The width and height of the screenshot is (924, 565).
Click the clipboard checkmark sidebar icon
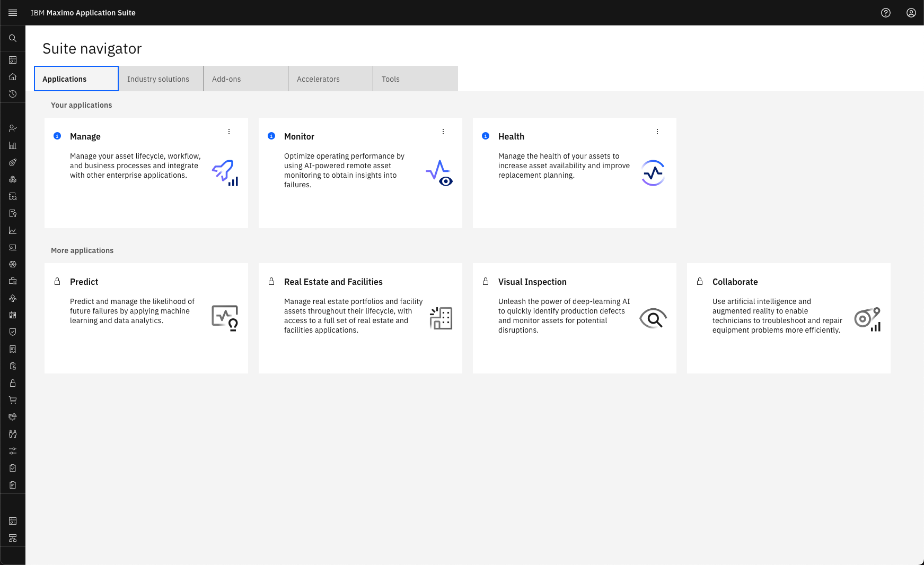click(13, 468)
